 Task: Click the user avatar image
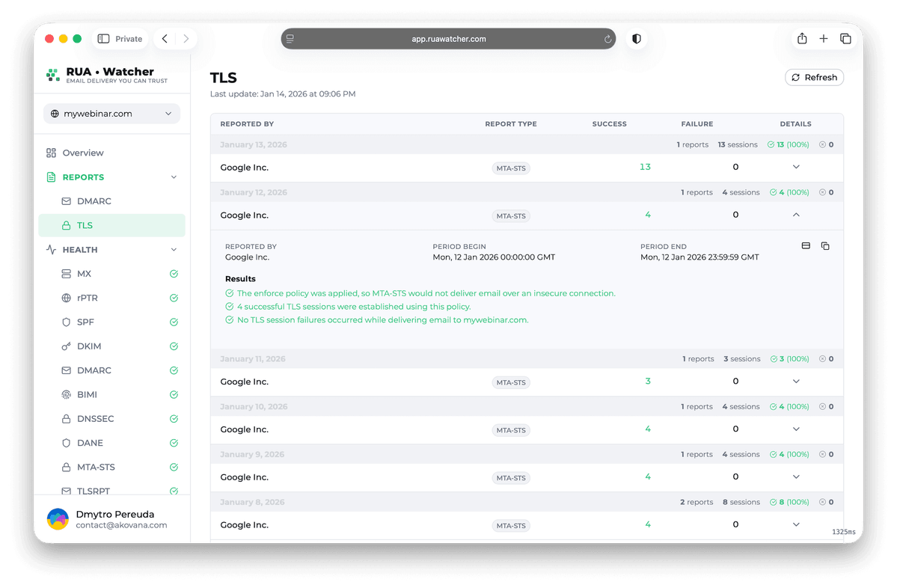point(58,519)
